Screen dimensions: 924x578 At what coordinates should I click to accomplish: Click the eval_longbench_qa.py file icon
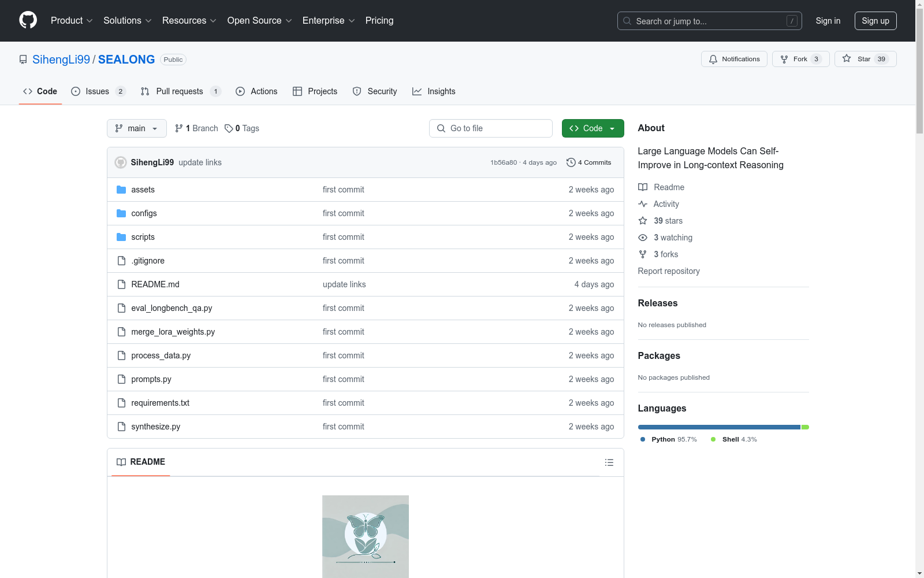tap(121, 308)
